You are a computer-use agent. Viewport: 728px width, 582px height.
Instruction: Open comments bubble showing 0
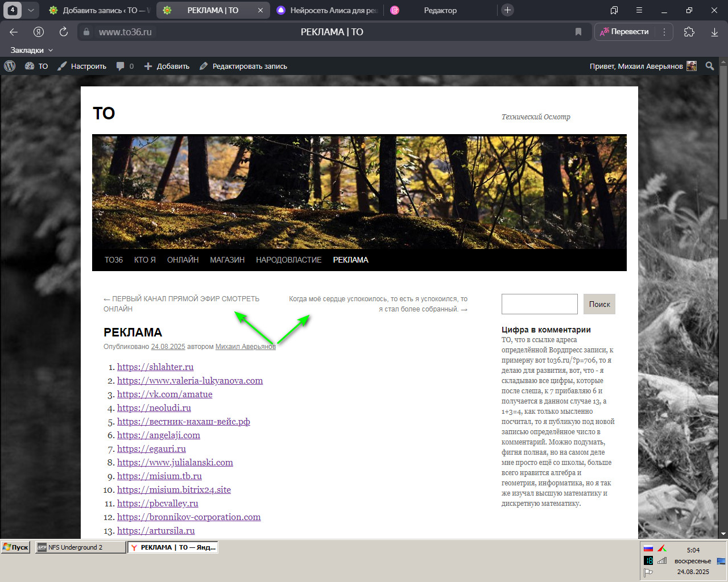coord(125,66)
